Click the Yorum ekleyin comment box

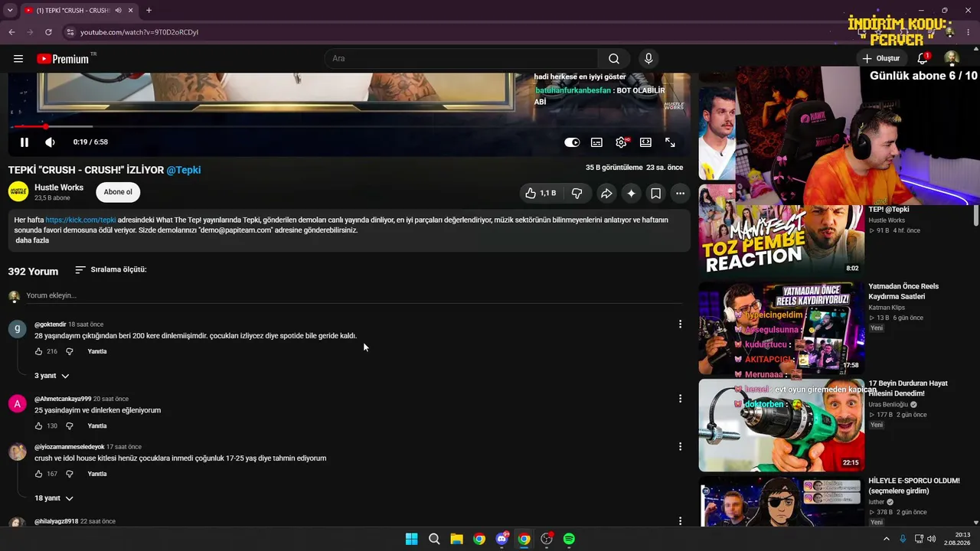coord(354,295)
